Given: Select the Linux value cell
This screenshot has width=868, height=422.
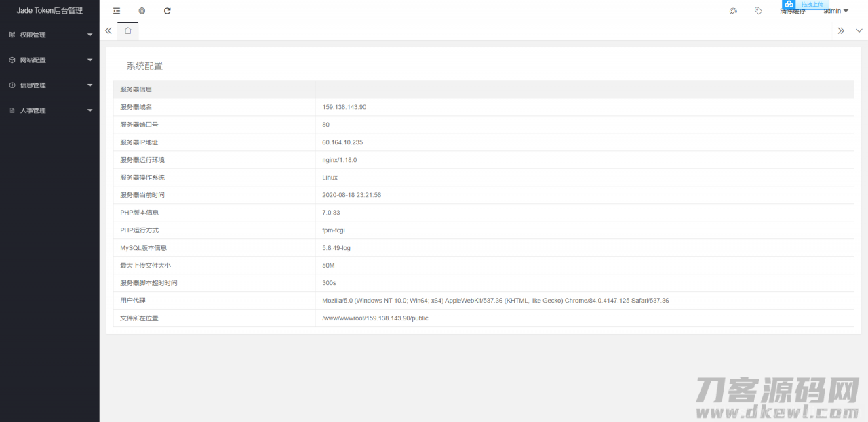Looking at the screenshot, I should [x=585, y=177].
